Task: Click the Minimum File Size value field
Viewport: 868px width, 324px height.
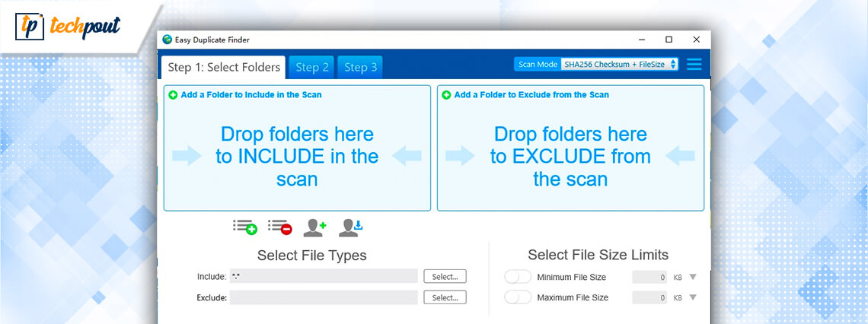Action: click(649, 278)
